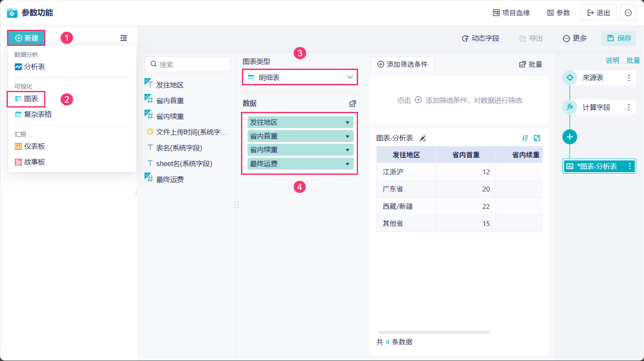The height and width of the screenshot is (361, 644).
Task: Click the 说明 link
Action: coord(612,60)
